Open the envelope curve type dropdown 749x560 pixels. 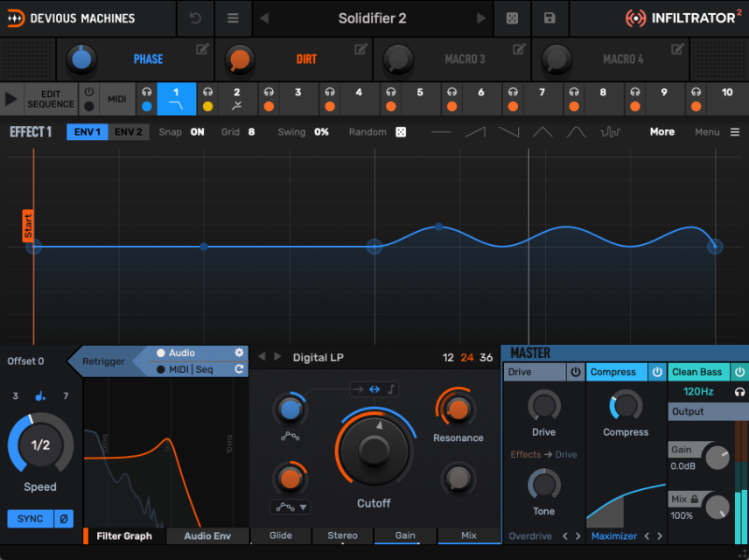[290, 507]
